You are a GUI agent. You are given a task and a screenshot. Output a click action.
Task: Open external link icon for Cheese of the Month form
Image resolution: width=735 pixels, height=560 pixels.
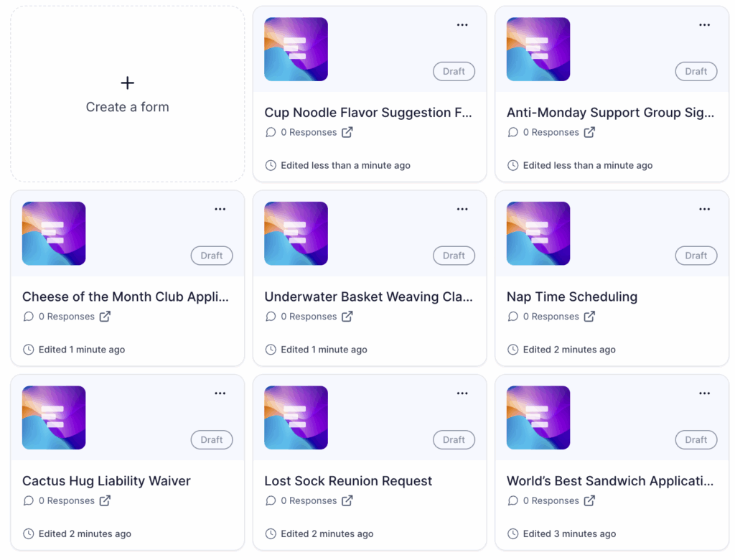pyautogui.click(x=105, y=317)
